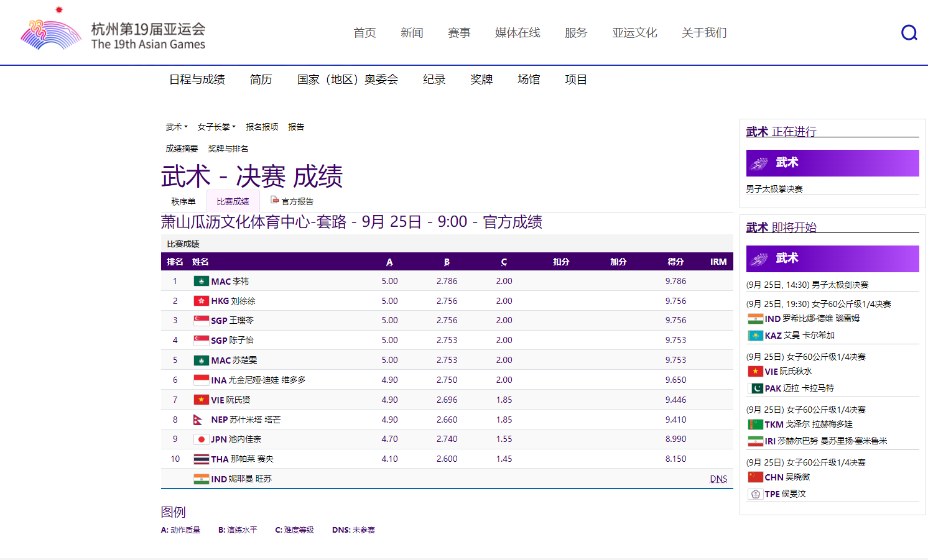Click the India flag beside 罗希比娜
Image resolution: width=928 pixels, height=560 pixels.
click(755, 319)
